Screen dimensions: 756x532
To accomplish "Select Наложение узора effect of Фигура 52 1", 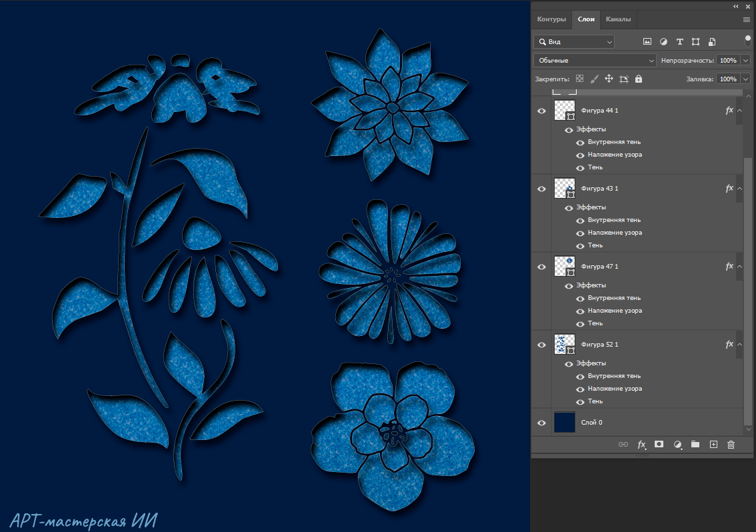I will pyautogui.click(x=615, y=389).
